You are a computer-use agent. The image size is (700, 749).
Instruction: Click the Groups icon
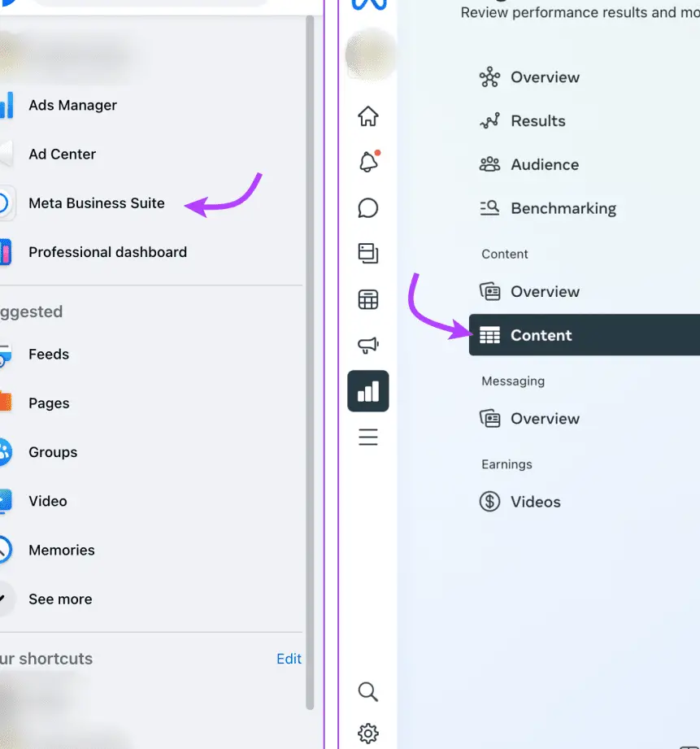[6, 452]
